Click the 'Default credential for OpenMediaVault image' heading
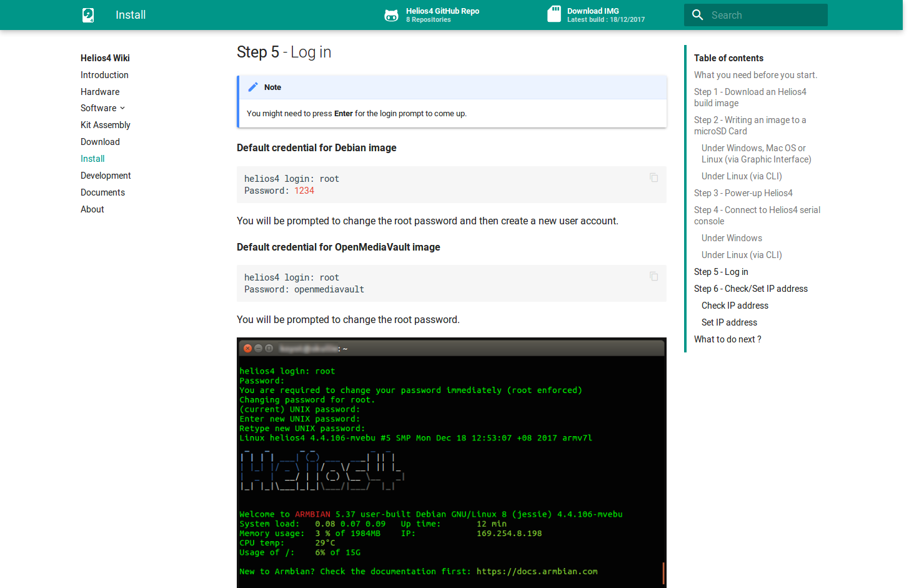Image resolution: width=909 pixels, height=588 pixels. click(339, 247)
